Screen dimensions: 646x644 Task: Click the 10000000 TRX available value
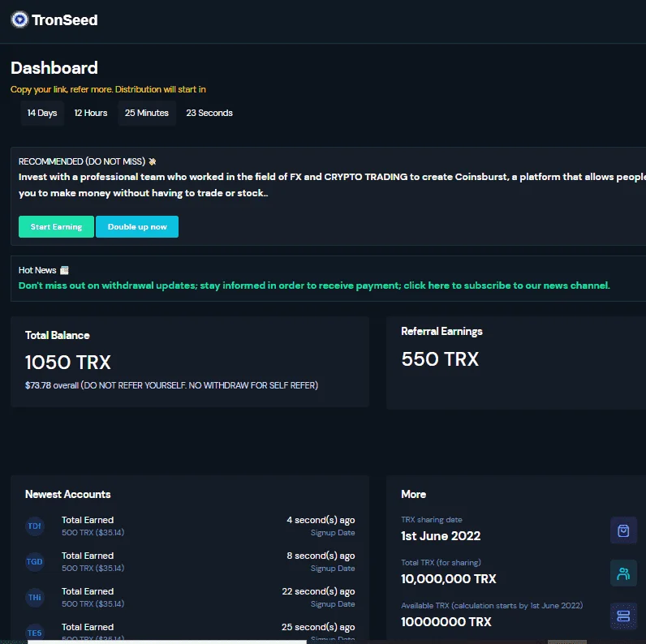pos(446,621)
